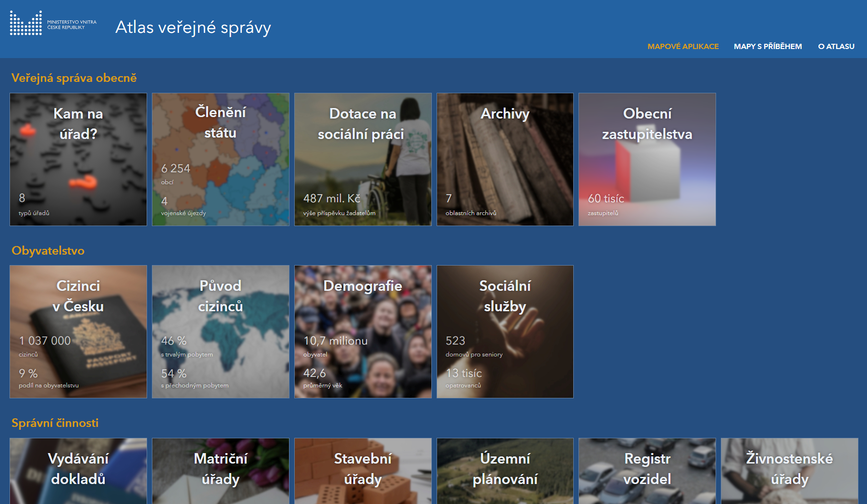This screenshot has width=867, height=504.
Task: Select the Živnostenské úřady tile
Action: tap(789, 470)
